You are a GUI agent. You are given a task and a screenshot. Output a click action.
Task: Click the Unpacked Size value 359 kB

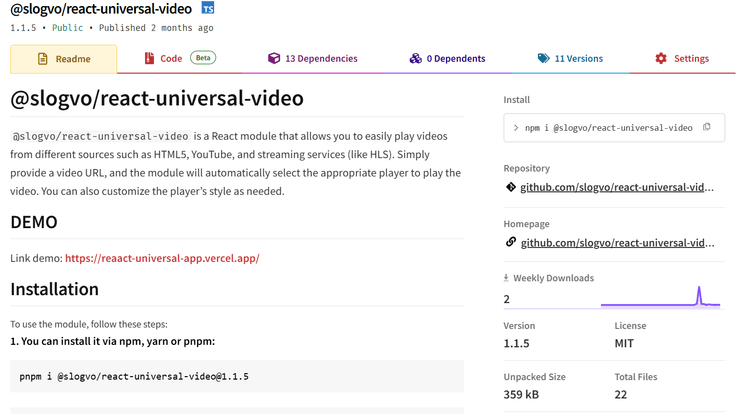point(521,394)
